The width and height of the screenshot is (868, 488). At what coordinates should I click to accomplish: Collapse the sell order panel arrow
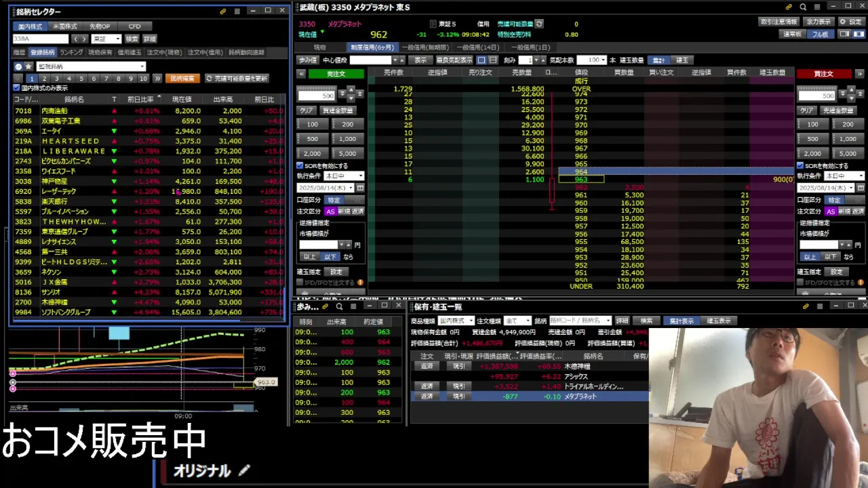tap(301, 73)
